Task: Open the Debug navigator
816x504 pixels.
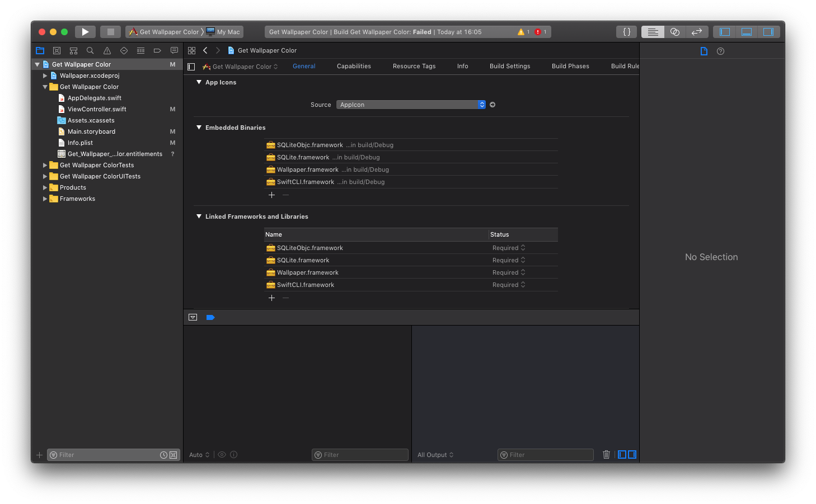Action: 140,50
